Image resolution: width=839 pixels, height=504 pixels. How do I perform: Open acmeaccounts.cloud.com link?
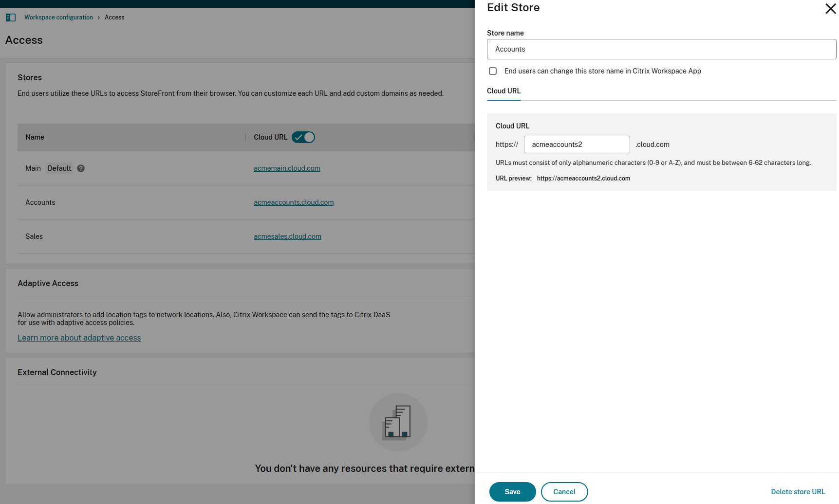point(294,202)
